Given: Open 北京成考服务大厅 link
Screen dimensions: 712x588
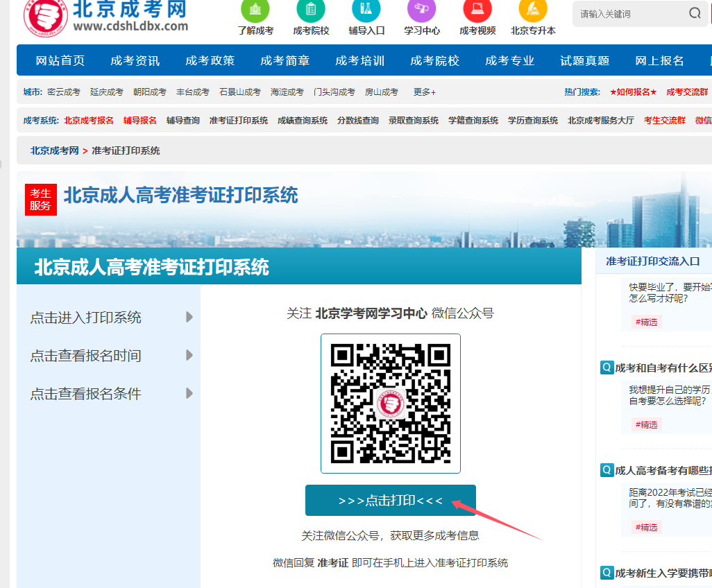Looking at the screenshot, I should click(601, 120).
